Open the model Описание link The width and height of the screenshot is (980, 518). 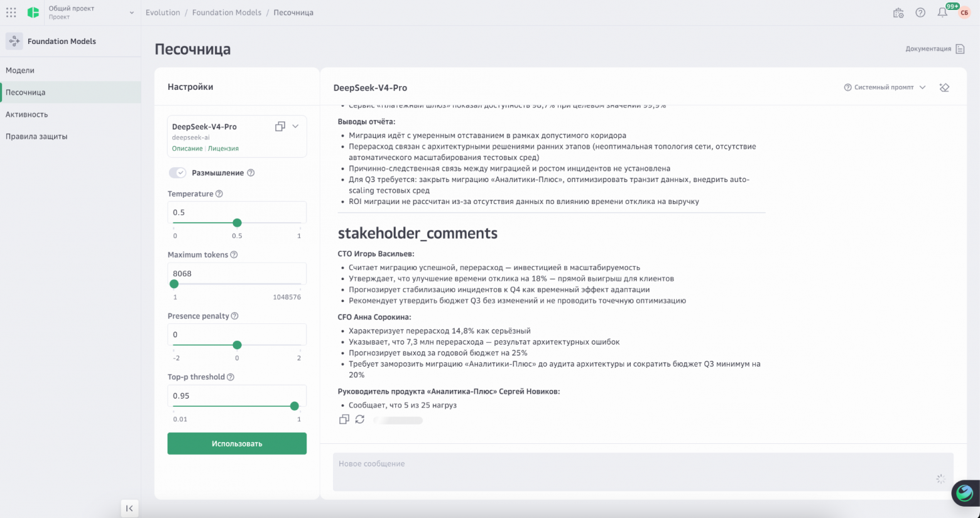coord(187,149)
